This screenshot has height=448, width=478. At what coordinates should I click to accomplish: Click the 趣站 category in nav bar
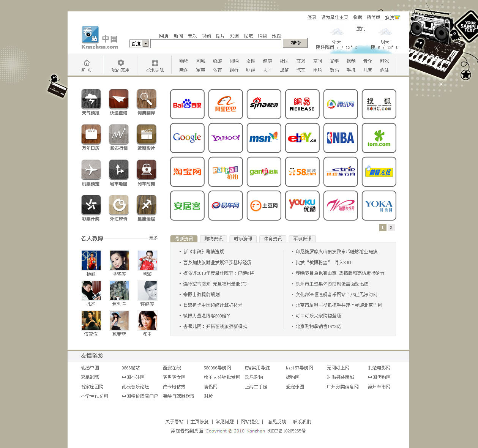(384, 70)
